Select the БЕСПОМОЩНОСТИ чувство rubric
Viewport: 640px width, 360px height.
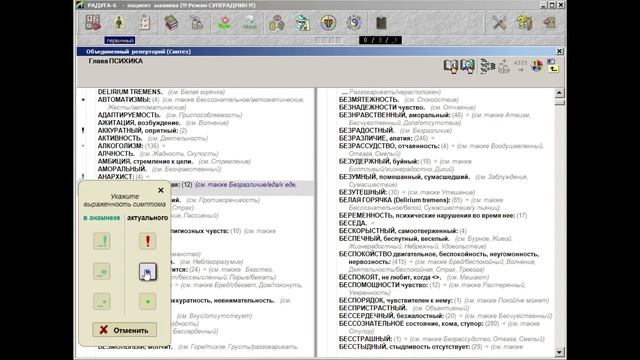[x=383, y=285]
